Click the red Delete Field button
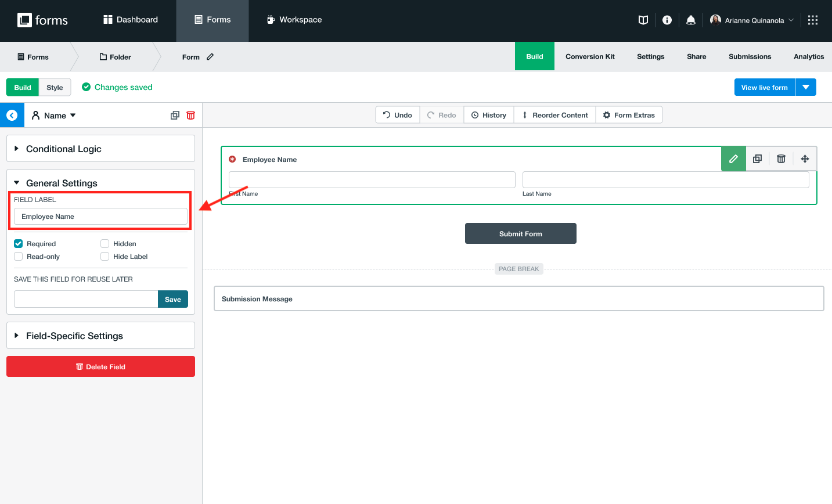This screenshot has height=504, width=832. coord(100,367)
